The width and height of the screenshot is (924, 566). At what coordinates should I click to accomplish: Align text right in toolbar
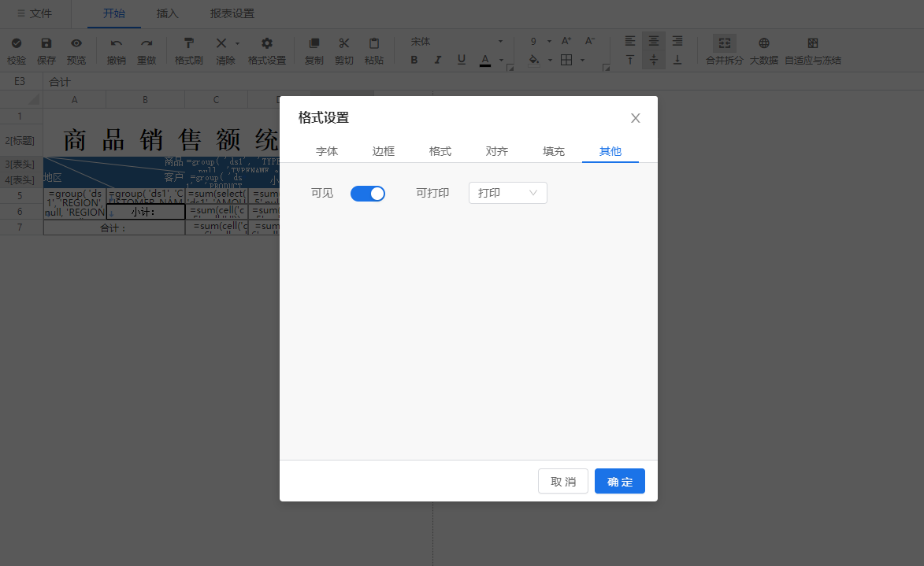tap(677, 41)
